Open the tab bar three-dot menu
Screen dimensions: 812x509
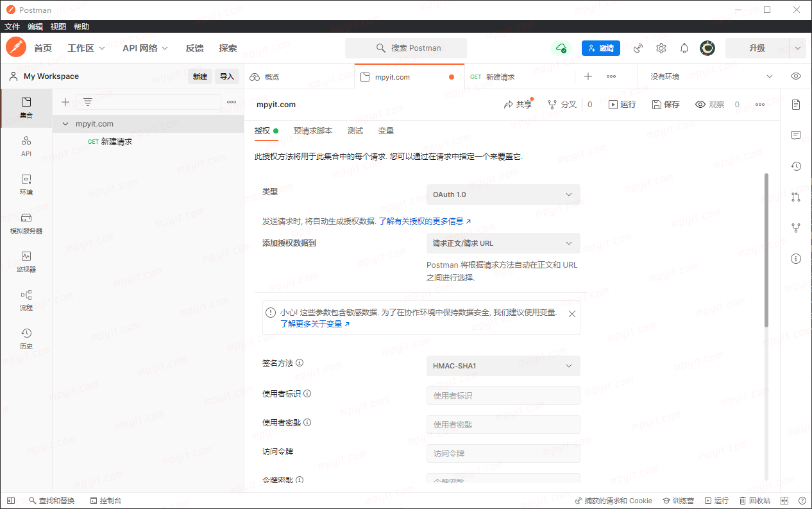pos(611,76)
